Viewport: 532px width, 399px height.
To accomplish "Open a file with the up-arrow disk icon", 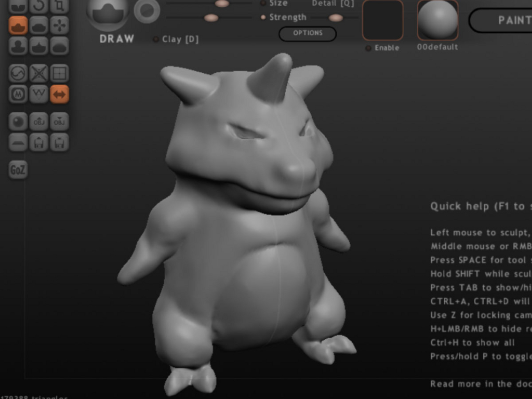I will click(38, 142).
